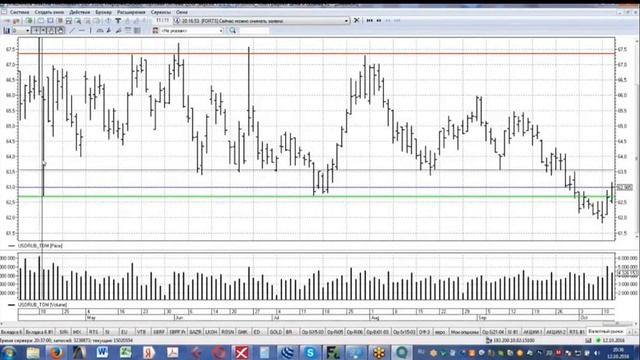Click the green connection icon in top toolbar
The image size is (640, 360).
(x=29, y=21)
